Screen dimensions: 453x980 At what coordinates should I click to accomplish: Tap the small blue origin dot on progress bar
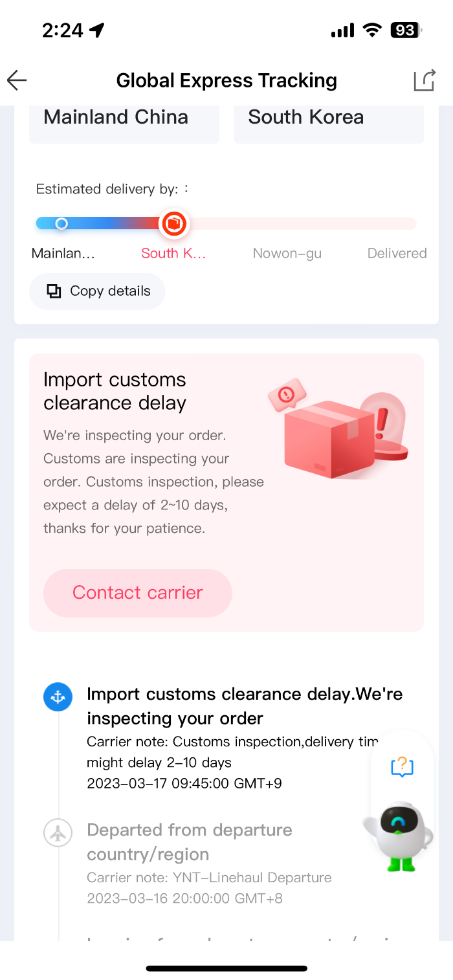(x=61, y=224)
